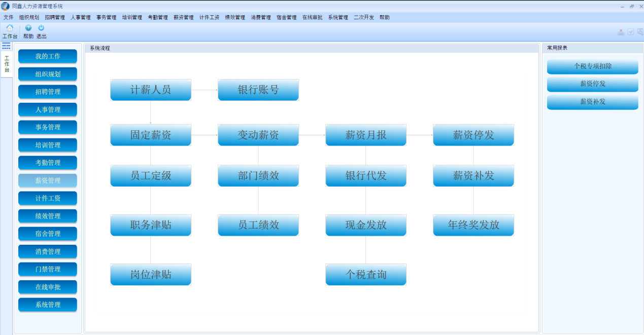This screenshot has width=644, height=335.
Task: Open the 薪资管理 menu in menu bar
Action: [x=183, y=17]
